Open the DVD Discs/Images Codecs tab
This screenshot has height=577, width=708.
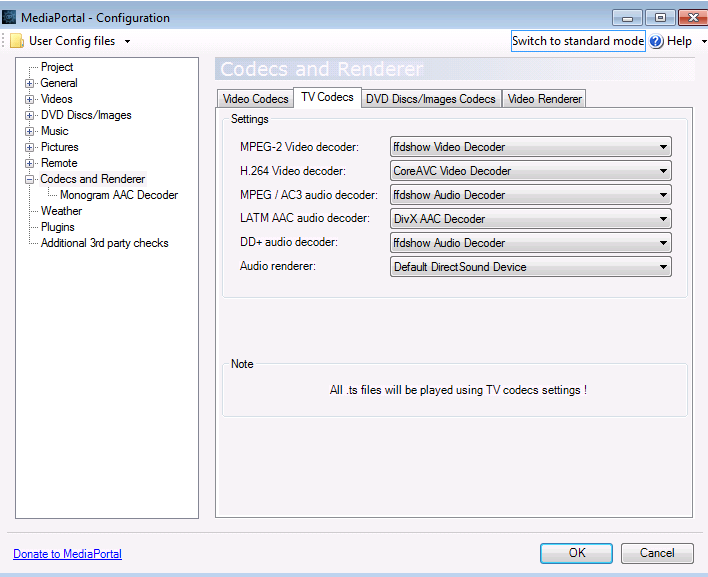430,99
